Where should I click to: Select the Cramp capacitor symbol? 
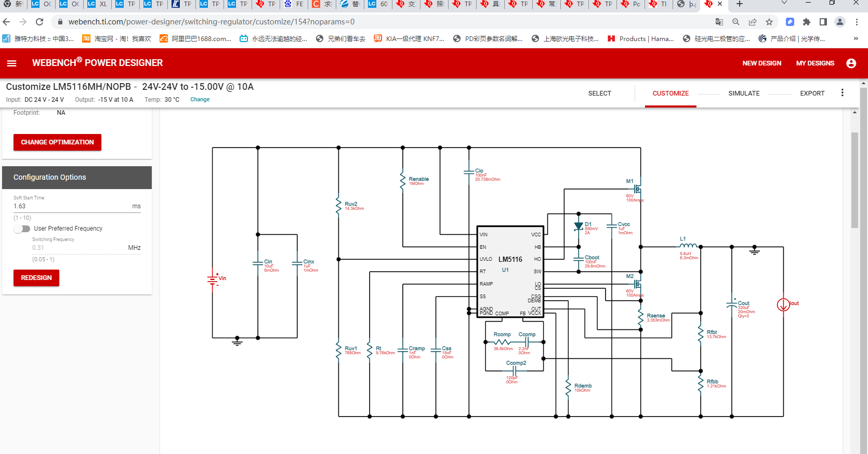[x=403, y=350]
